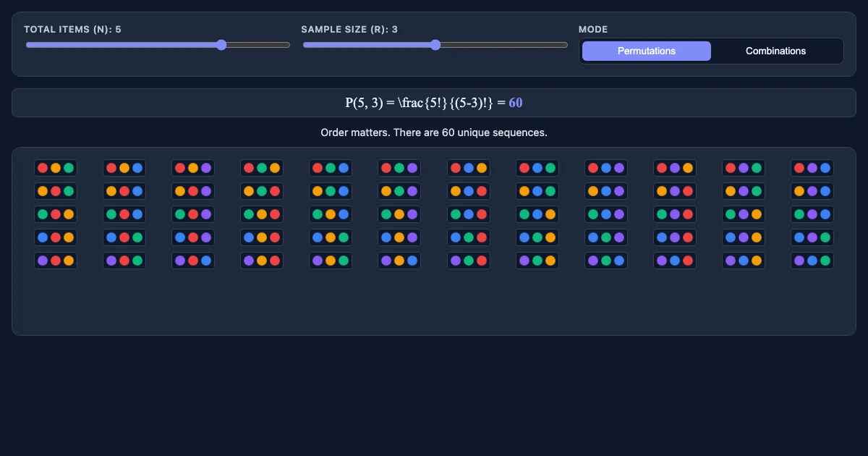This screenshot has height=456, width=868.
Task: Select the purple-red-blue sequence chip
Action: coord(193,261)
